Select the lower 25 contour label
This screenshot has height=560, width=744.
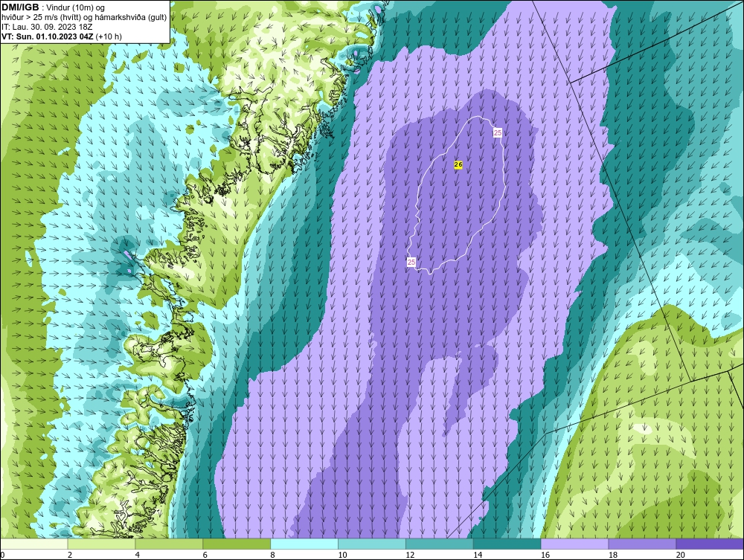[411, 263]
